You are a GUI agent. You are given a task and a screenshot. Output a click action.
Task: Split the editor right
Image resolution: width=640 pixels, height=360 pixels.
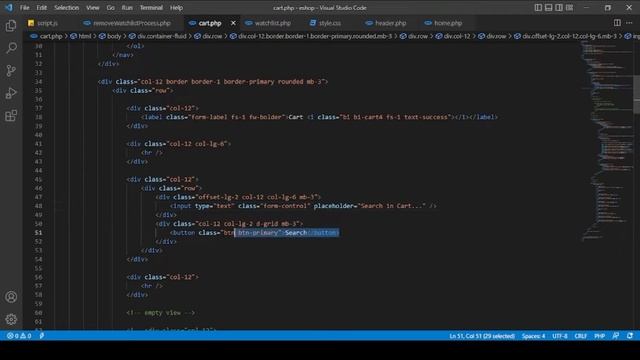(x=617, y=23)
